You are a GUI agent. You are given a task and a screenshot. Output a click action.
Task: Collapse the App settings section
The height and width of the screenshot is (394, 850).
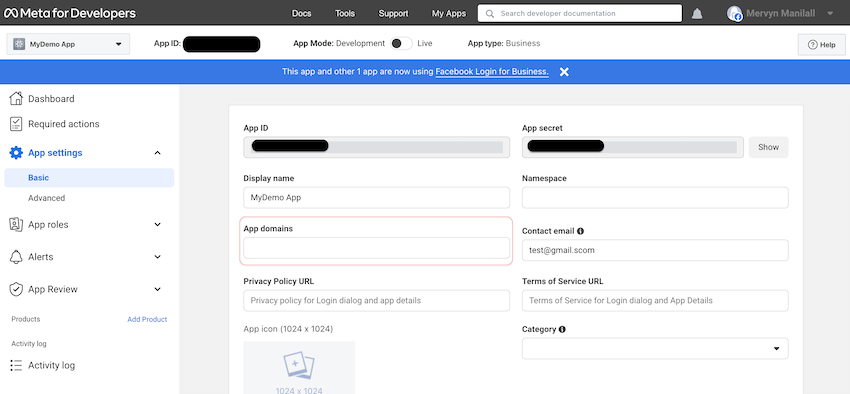coord(157,153)
